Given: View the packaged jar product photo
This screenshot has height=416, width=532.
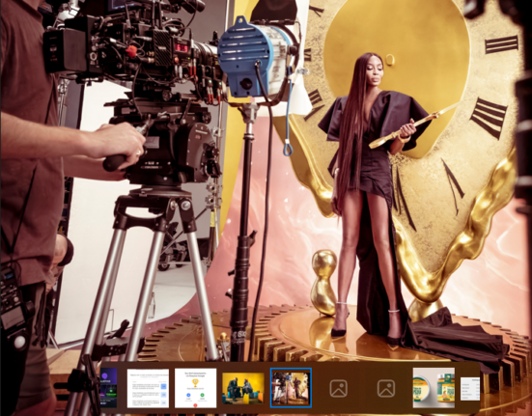Looking at the screenshot, I should click(434, 388).
